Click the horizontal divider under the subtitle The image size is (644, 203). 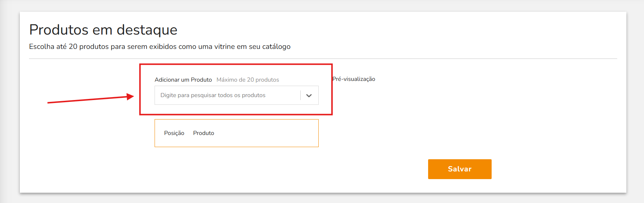point(323,58)
